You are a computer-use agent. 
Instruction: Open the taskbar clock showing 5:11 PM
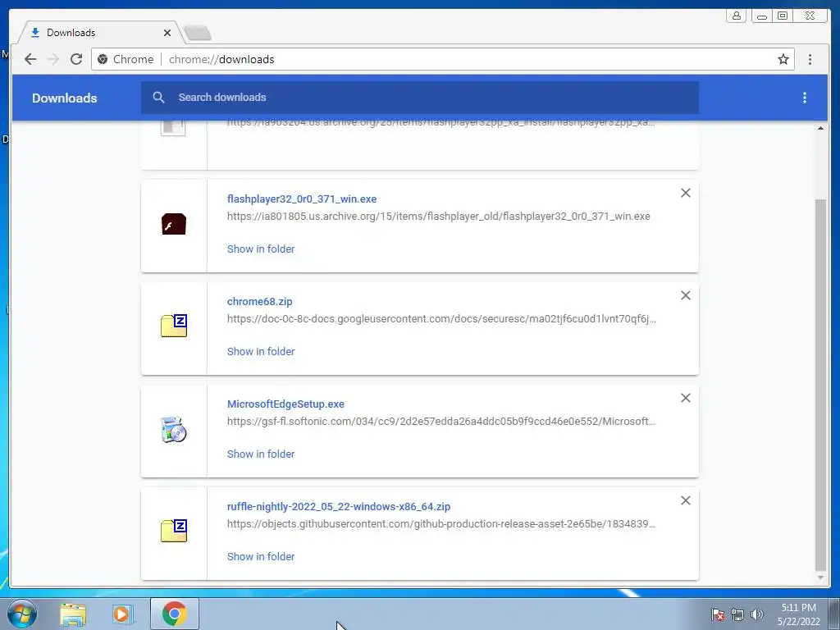pos(799,614)
